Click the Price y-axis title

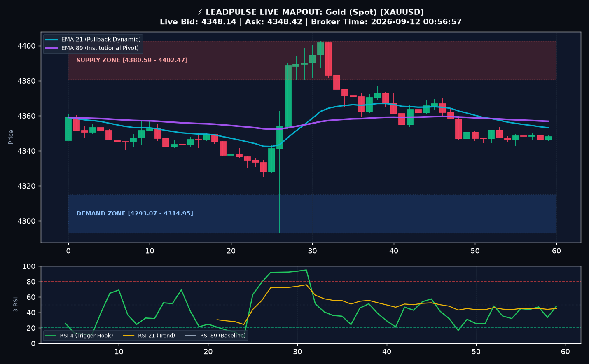click(11, 137)
